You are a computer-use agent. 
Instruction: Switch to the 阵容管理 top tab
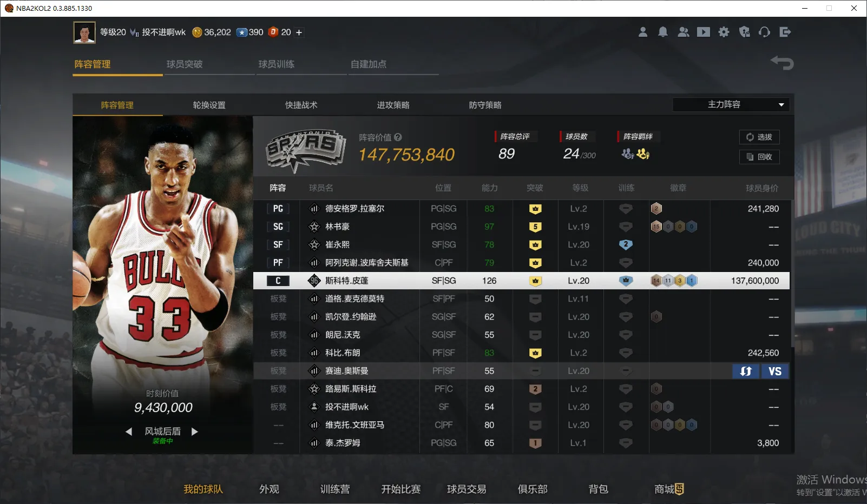click(x=93, y=64)
